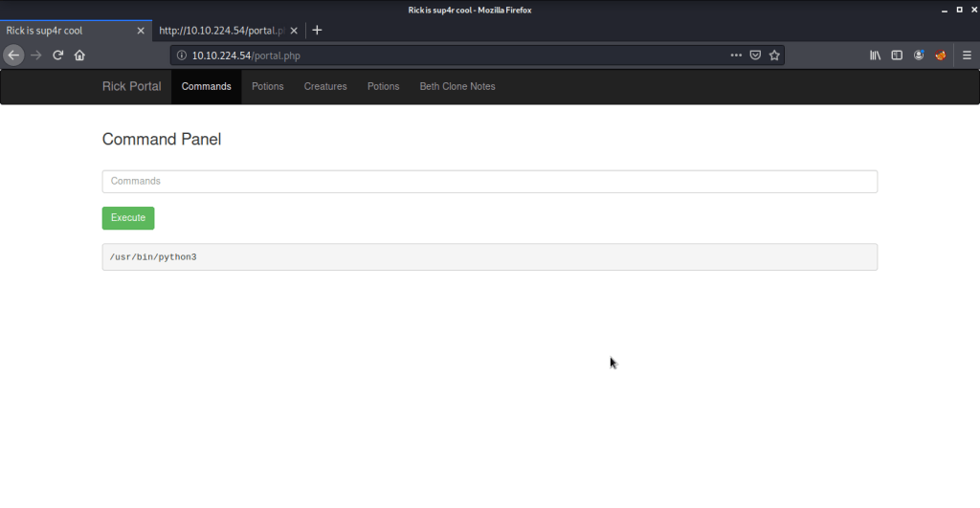Expand the page actions three-dot menu
This screenshot has height=508, width=980.
736,55
